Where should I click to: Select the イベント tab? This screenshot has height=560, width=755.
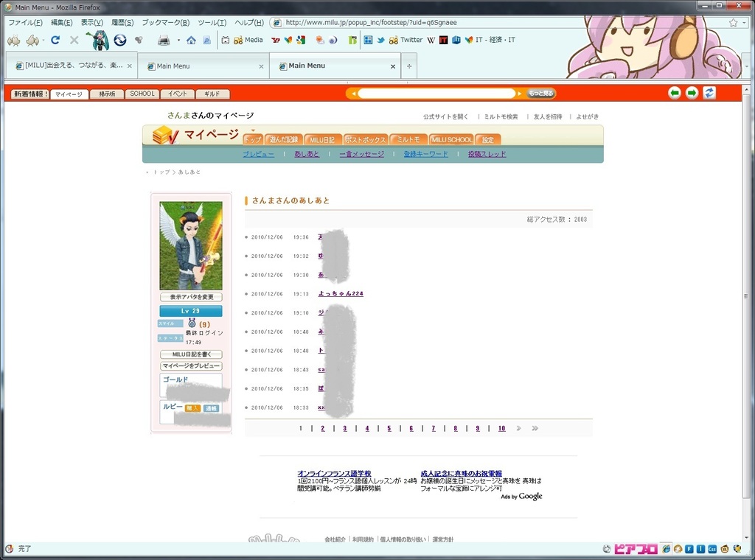178,94
